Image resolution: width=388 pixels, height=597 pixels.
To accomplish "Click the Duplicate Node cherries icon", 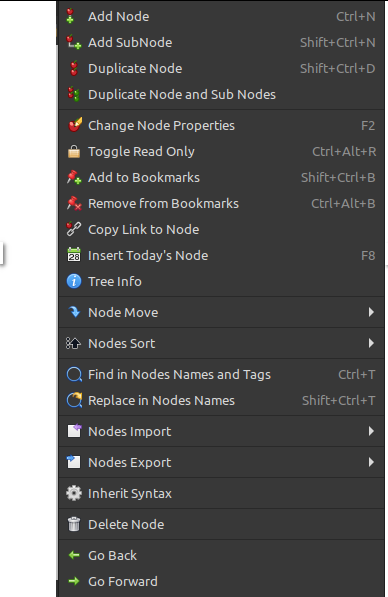I will click(74, 69).
